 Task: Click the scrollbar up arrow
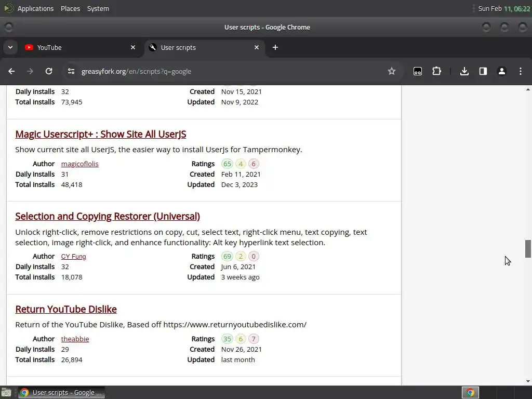coord(528,89)
